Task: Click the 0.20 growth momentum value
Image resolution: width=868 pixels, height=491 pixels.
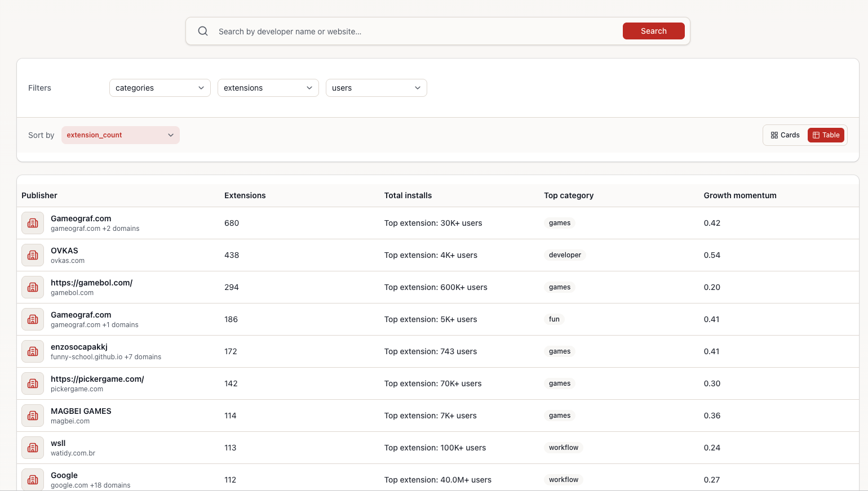Action: click(x=712, y=287)
